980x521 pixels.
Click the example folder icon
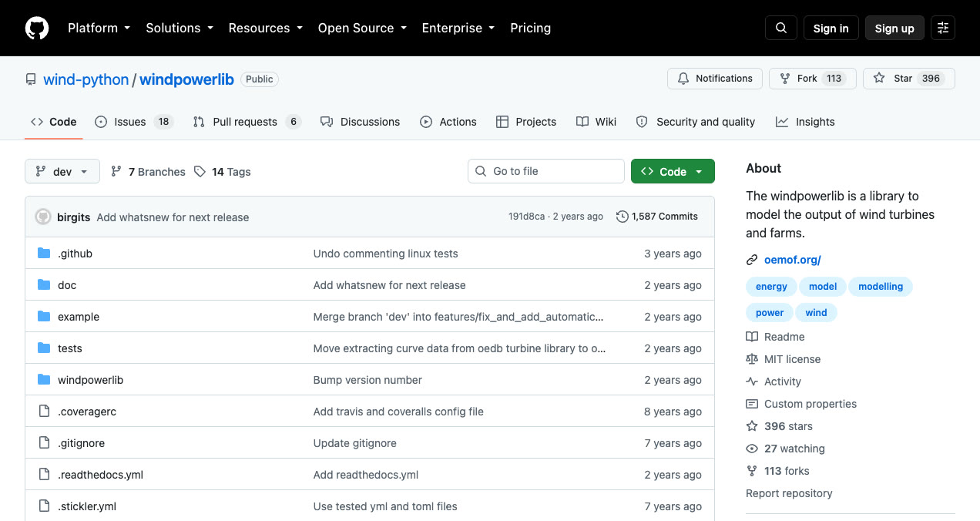pos(44,317)
